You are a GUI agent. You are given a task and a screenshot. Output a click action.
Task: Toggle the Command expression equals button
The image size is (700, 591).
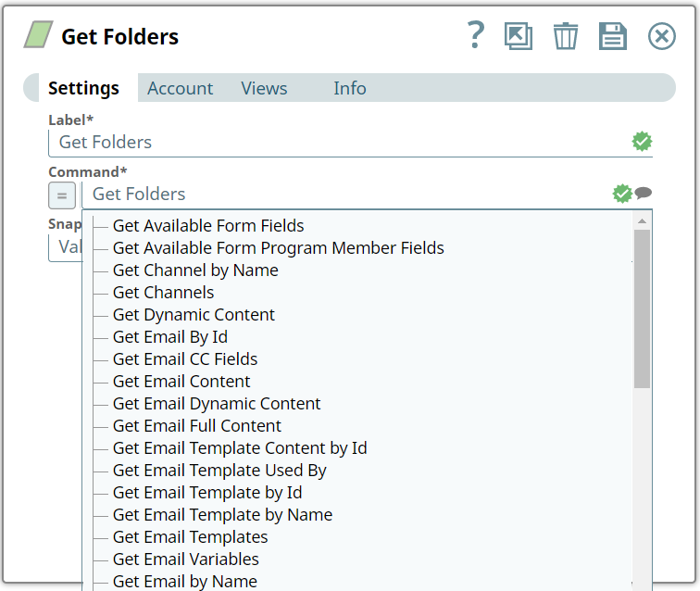(62, 195)
